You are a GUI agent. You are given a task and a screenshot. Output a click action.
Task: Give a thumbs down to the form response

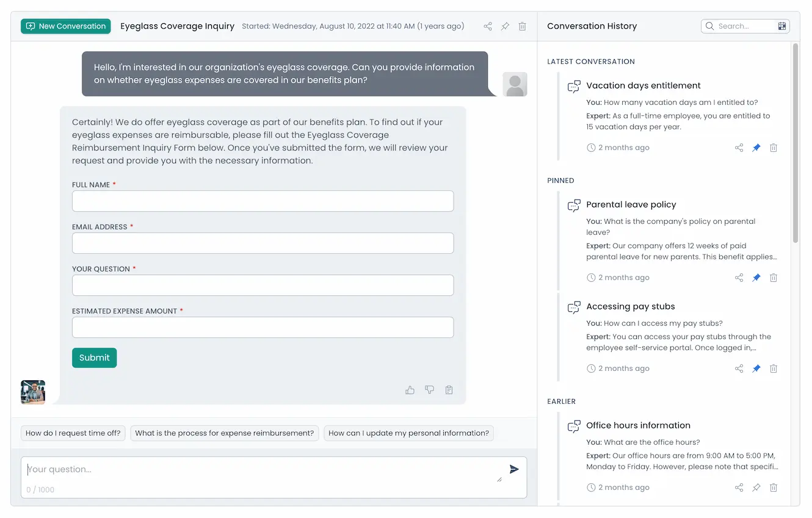pos(429,389)
